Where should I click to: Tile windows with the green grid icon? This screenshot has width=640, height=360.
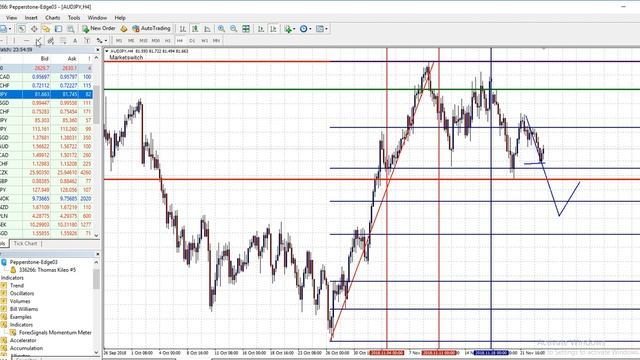(246, 29)
